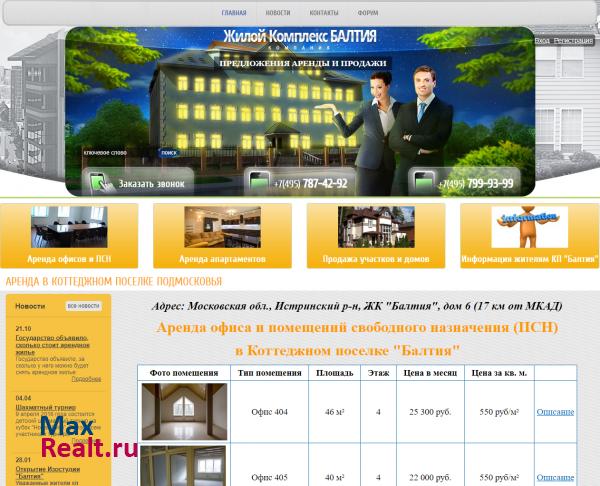Screen dimensions: 600x486
Task: Click the Офис 405 cell text
Action: [x=269, y=477]
